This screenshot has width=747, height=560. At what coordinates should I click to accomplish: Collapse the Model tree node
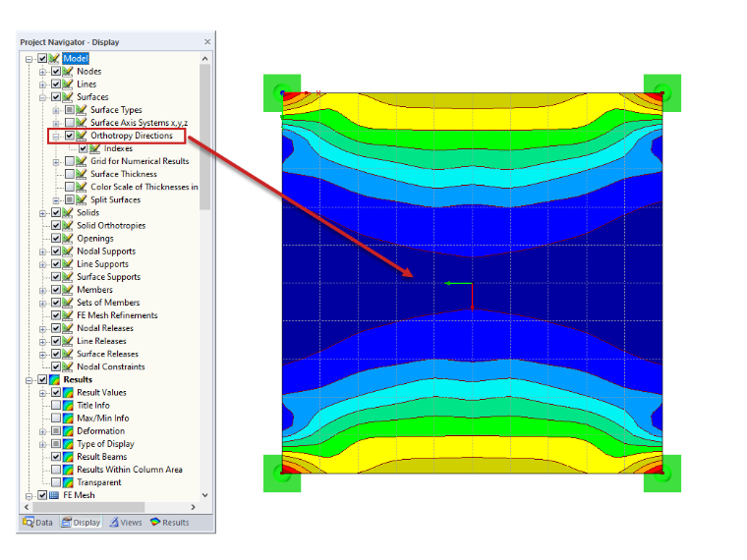click(29, 59)
